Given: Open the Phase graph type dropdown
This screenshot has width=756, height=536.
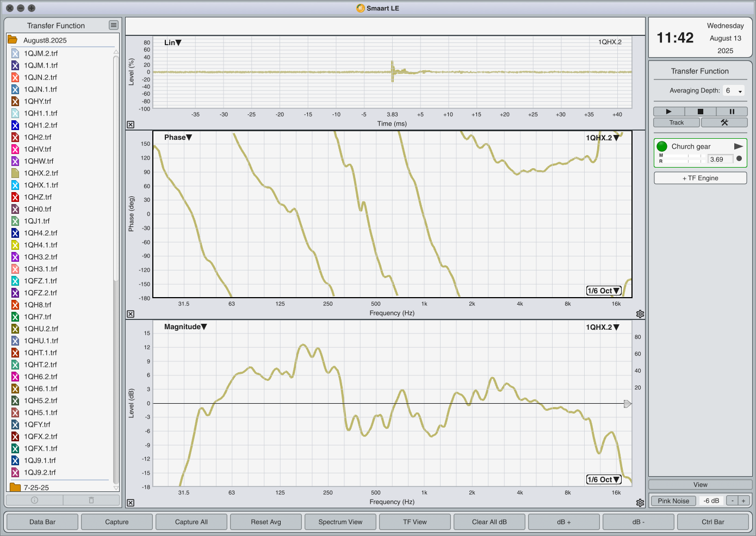Looking at the screenshot, I should coord(178,137).
